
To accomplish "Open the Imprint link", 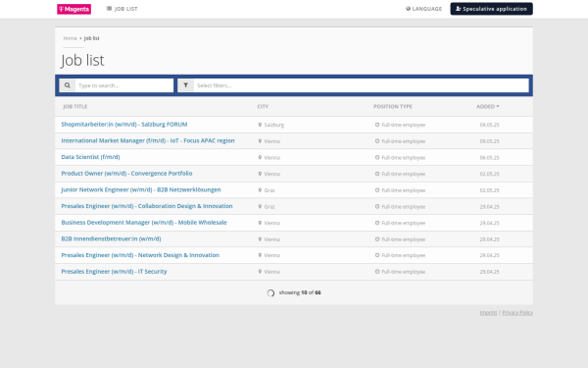I will [x=488, y=312].
